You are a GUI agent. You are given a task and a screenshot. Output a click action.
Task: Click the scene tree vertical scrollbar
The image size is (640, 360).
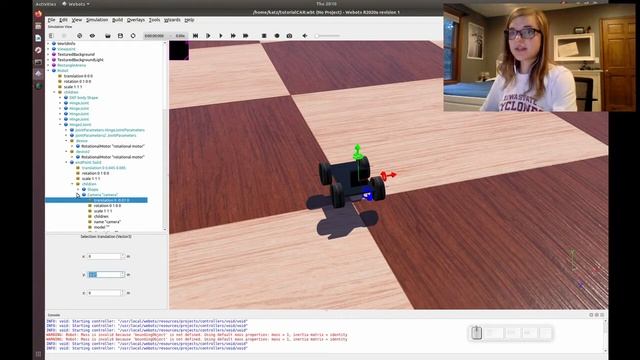point(165,136)
